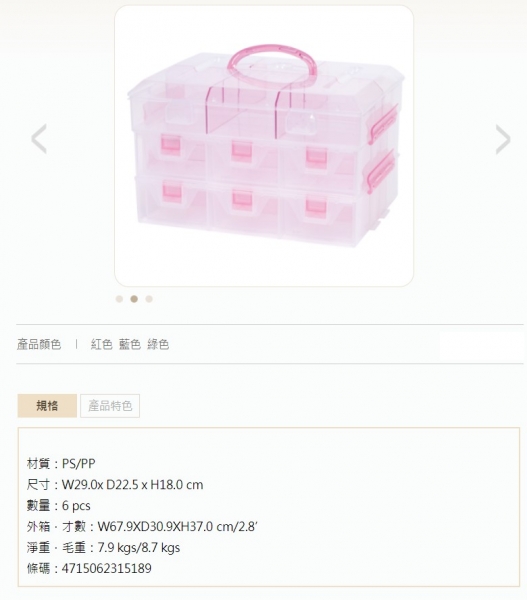Click the 數量 6 pcs line
Screen dimensions: 527x600
pyautogui.click(x=59, y=506)
